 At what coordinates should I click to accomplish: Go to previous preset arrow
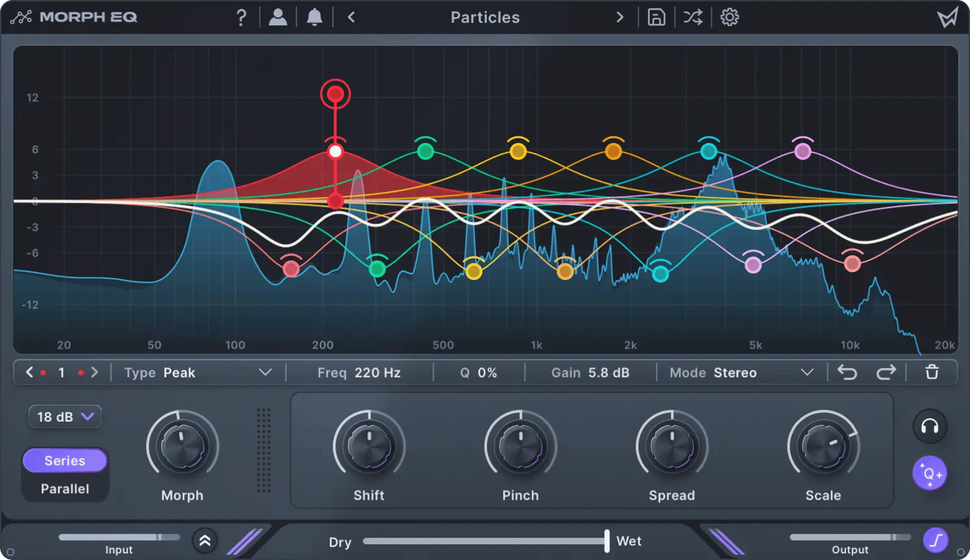(351, 18)
